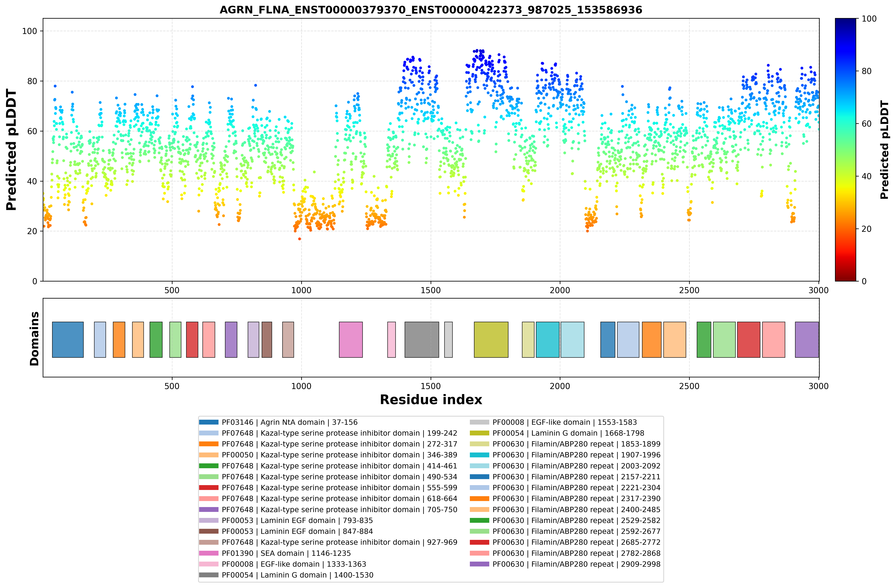Click legend swatch for Agrin NtA domain
896x588 pixels.
(x=209, y=422)
